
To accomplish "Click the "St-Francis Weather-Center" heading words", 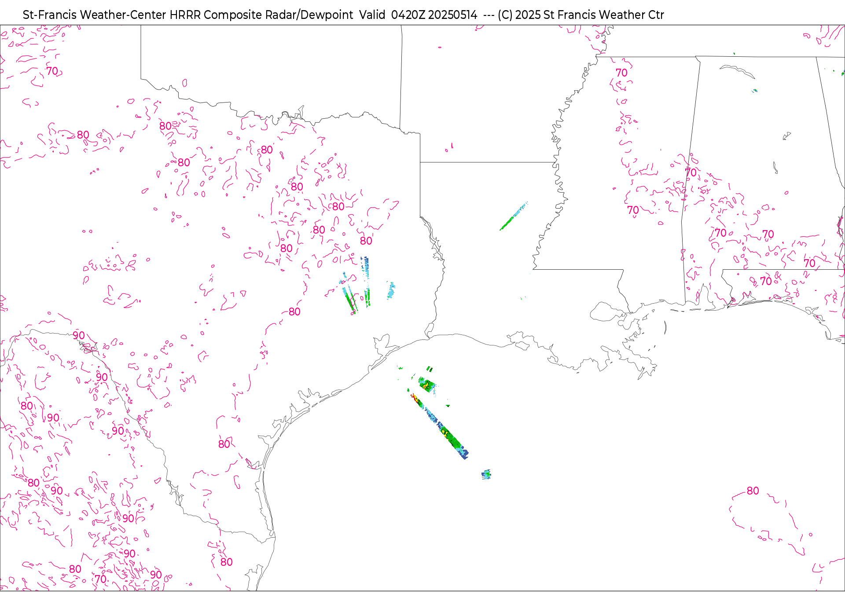I will [x=95, y=15].
